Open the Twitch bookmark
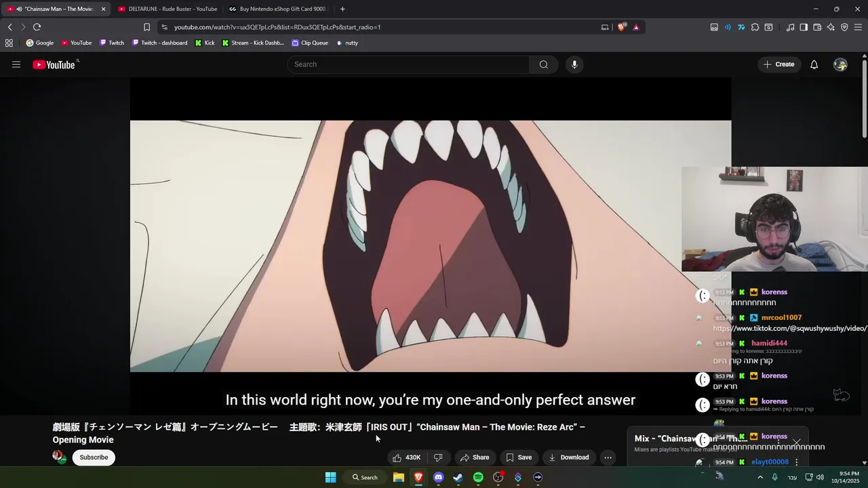Screen dimensions: 868x488 click(x=112, y=43)
